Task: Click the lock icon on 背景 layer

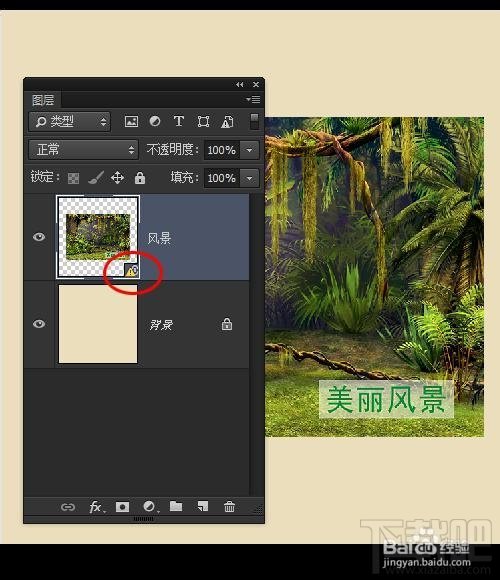Action: click(x=227, y=324)
